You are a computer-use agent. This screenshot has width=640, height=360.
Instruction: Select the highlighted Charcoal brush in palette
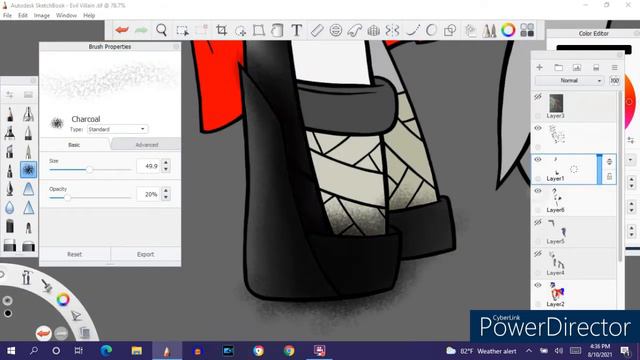click(28, 169)
